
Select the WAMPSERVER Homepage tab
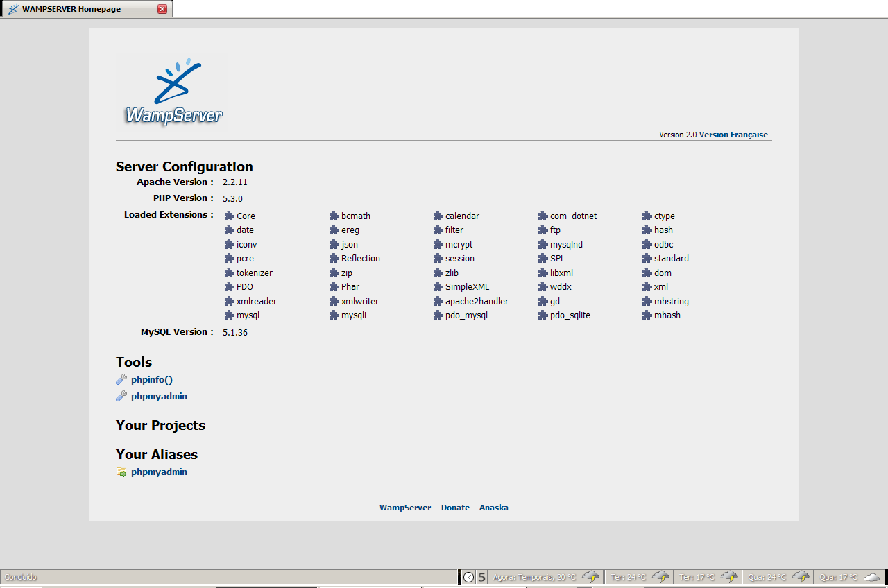pos(86,9)
